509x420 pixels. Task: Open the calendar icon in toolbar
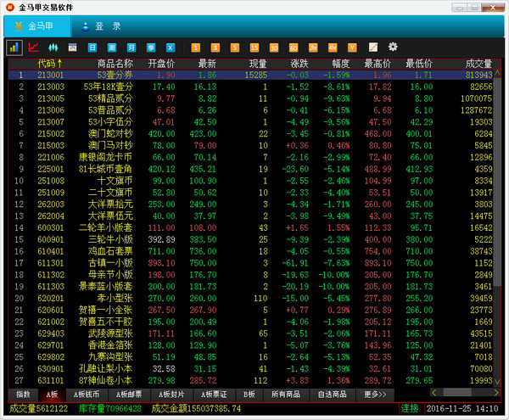tap(72, 48)
